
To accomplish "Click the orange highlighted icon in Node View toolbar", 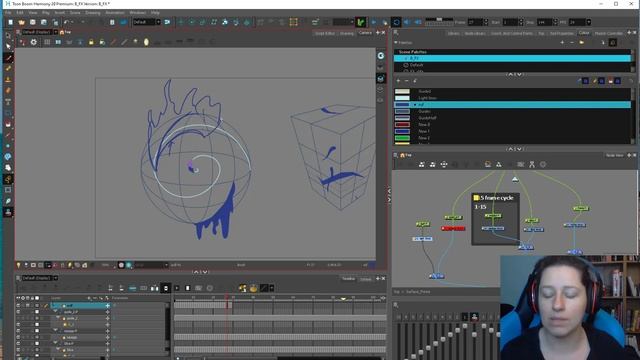I will tap(488, 164).
